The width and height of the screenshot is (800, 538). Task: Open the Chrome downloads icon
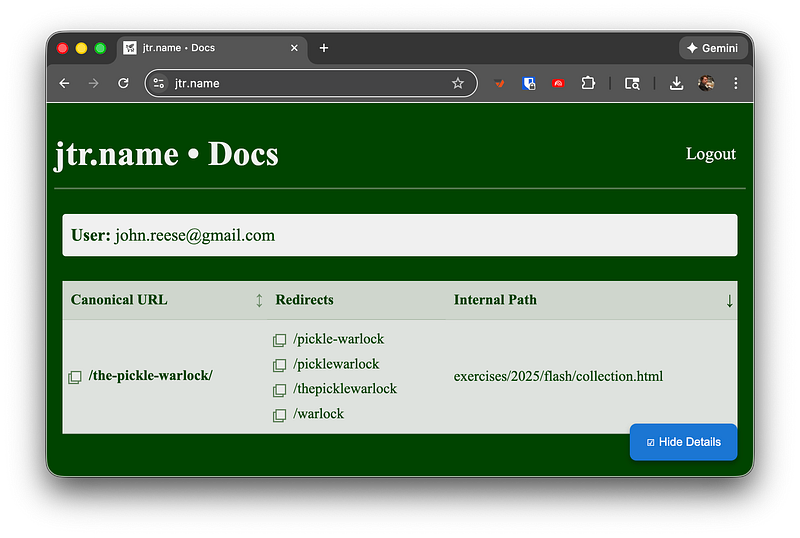pyautogui.click(x=676, y=84)
